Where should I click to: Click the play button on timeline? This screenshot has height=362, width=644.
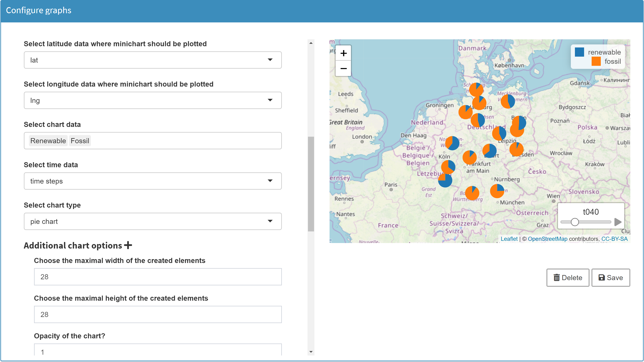pos(618,221)
